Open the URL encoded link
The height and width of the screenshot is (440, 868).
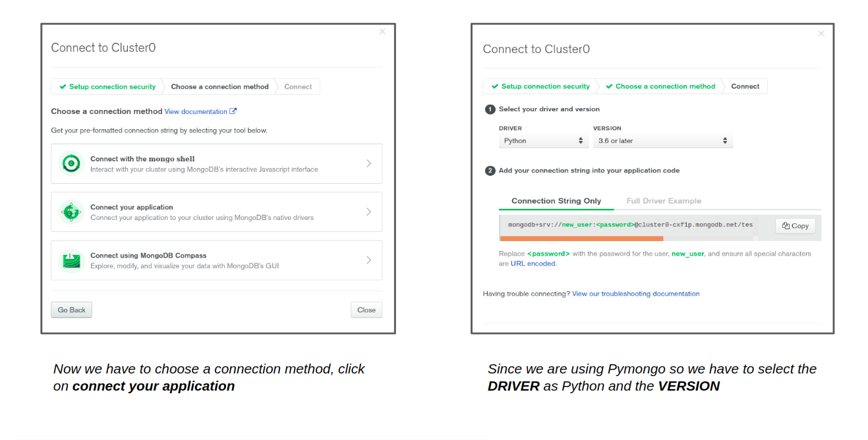(533, 263)
